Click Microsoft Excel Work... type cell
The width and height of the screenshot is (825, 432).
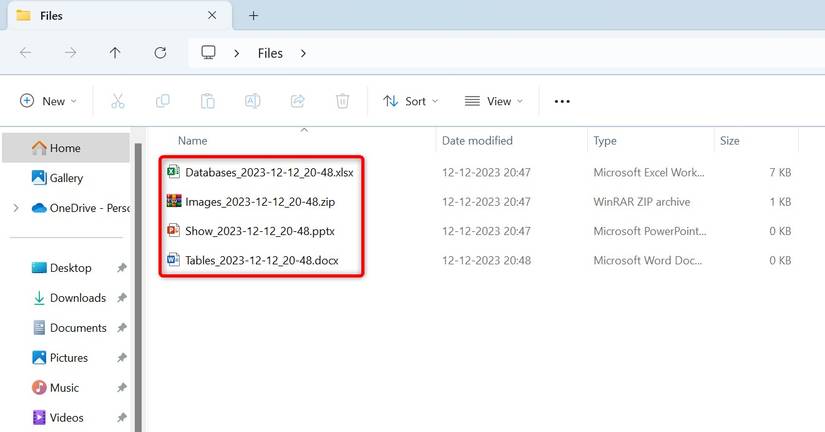click(x=649, y=172)
